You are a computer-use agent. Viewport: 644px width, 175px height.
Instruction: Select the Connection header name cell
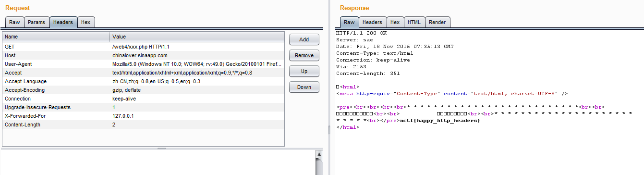point(56,99)
